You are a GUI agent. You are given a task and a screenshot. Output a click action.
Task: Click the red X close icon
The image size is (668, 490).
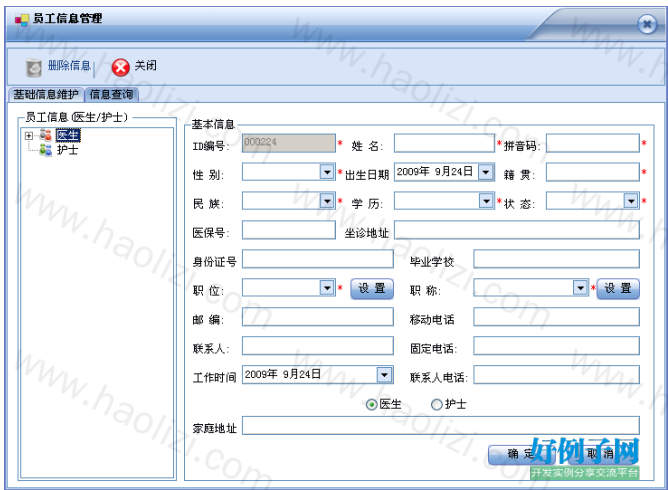click(121, 67)
